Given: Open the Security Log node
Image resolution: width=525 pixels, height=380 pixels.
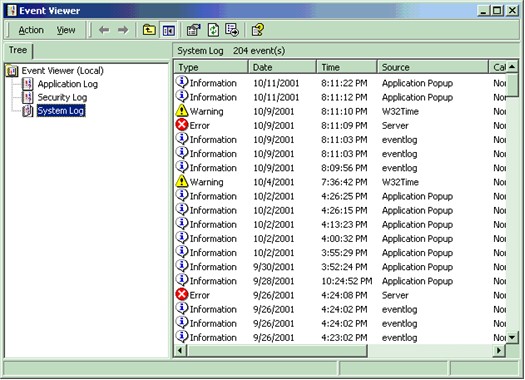Looking at the screenshot, I should (62, 97).
